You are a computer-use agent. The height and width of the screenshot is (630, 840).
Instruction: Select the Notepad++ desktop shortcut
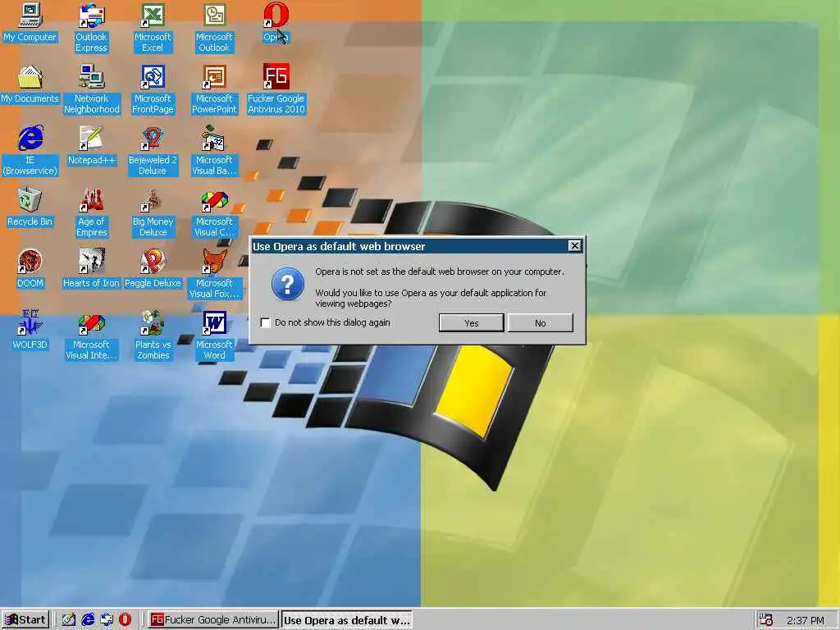[x=92, y=146]
